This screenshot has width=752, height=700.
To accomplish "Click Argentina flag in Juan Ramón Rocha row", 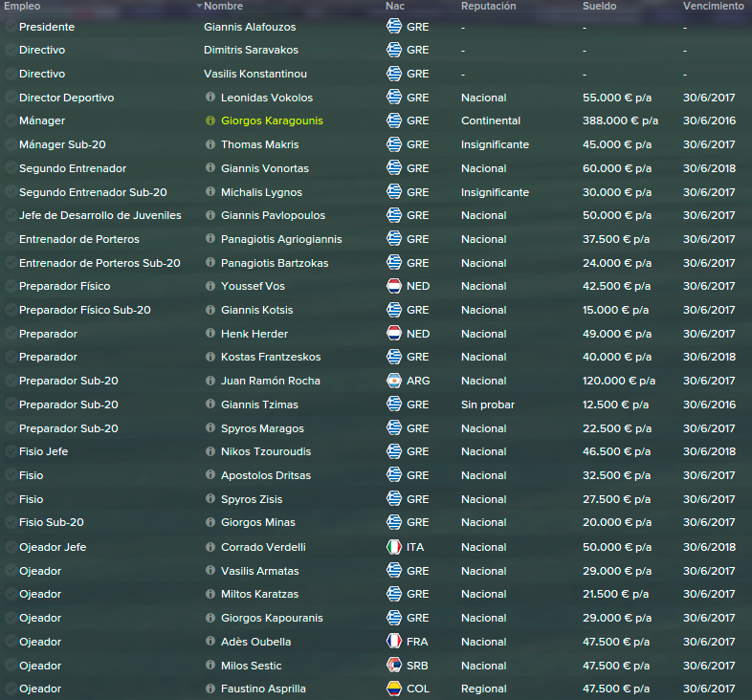I will 394,381.
